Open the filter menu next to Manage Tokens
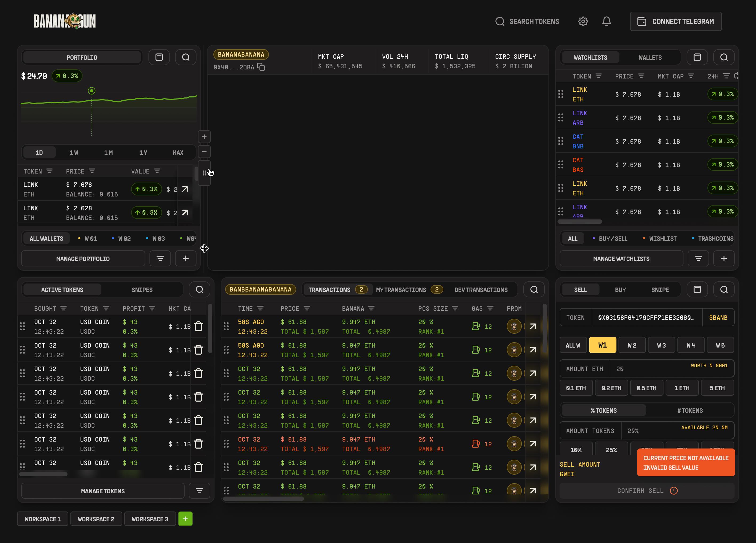This screenshot has width=756, height=543. 199,491
